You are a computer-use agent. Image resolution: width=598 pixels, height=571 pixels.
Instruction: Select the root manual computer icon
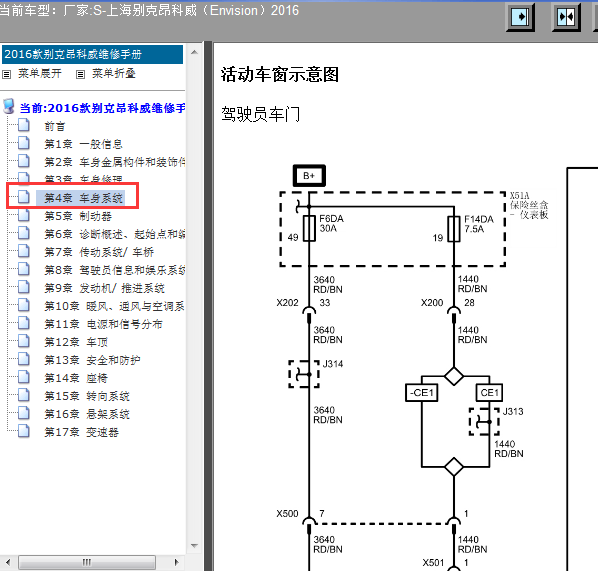tap(9, 107)
